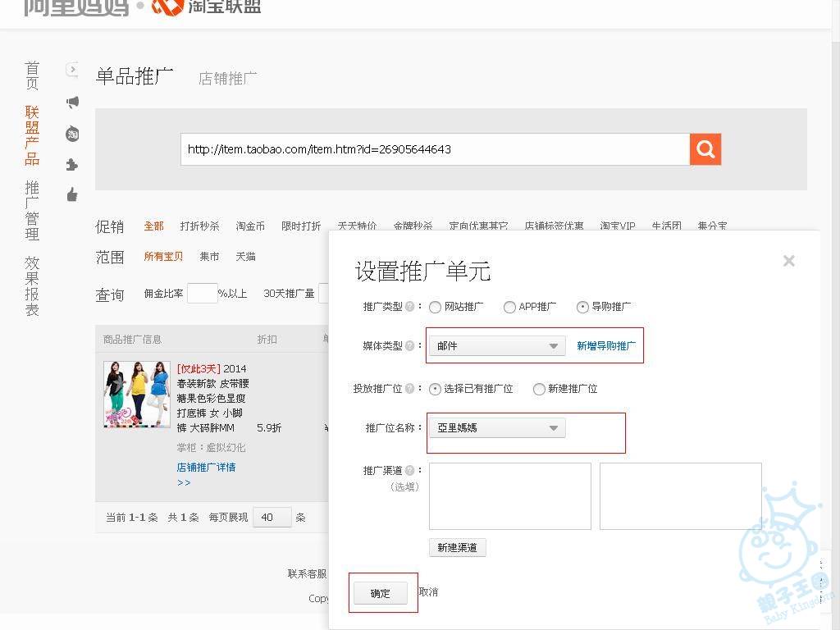Click the orange search magnifier button
This screenshot has height=630, width=840.
[x=705, y=149]
